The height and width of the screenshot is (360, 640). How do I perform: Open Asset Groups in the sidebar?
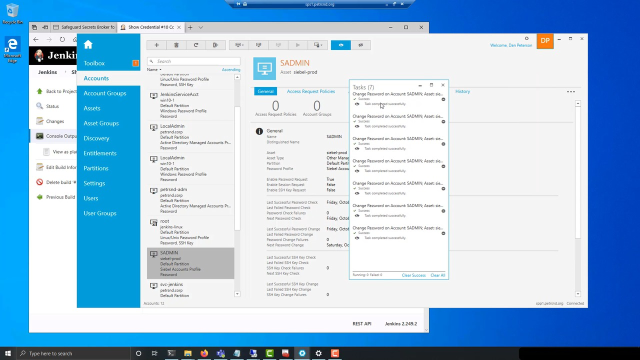coord(101,123)
